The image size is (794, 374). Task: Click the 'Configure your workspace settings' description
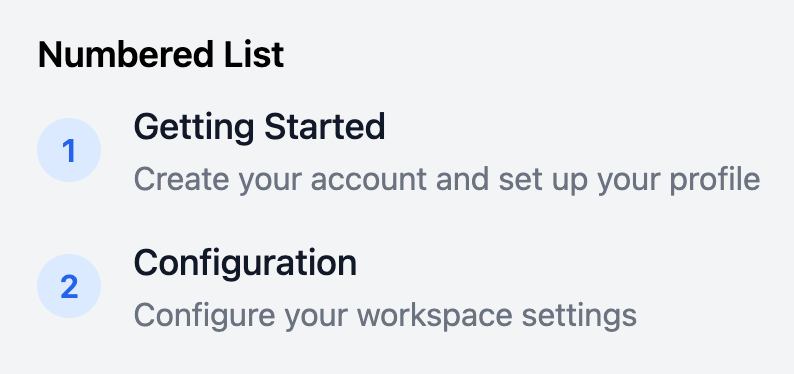(x=385, y=316)
